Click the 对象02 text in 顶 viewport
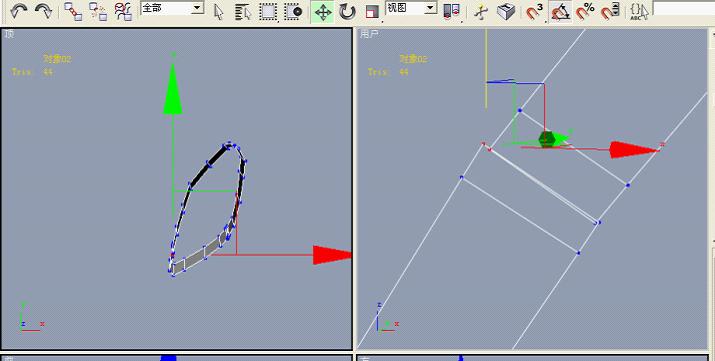 pyautogui.click(x=57, y=59)
